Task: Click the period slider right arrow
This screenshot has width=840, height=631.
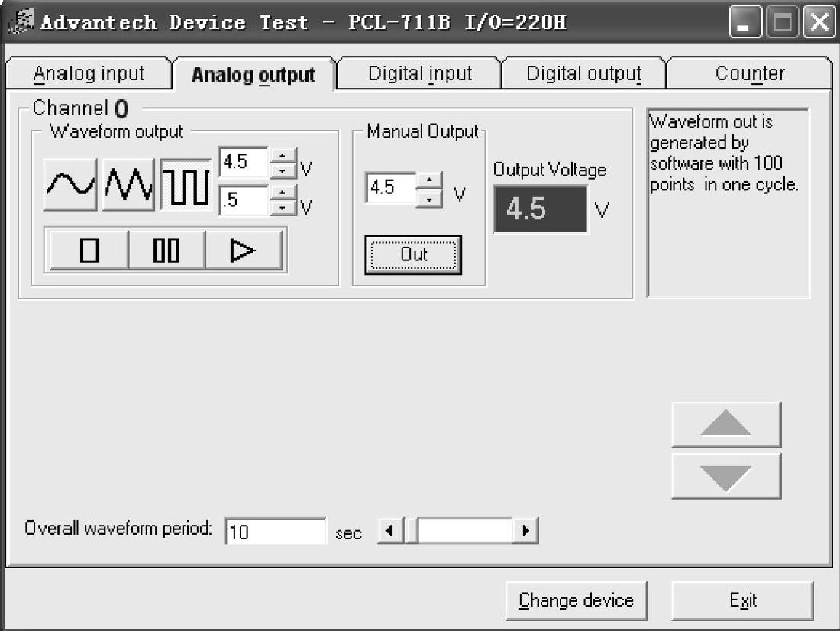Action: (x=525, y=531)
